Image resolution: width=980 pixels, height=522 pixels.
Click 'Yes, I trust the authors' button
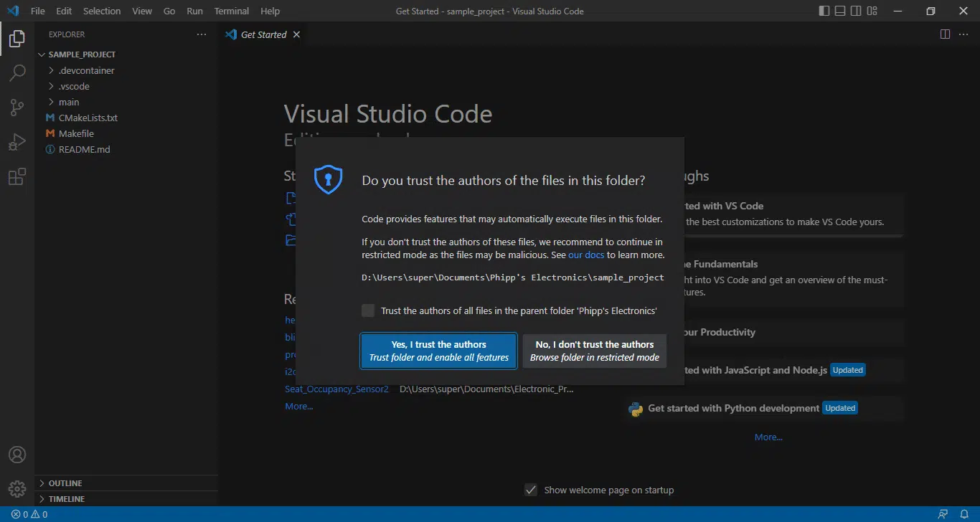pyautogui.click(x=439, y=351)
